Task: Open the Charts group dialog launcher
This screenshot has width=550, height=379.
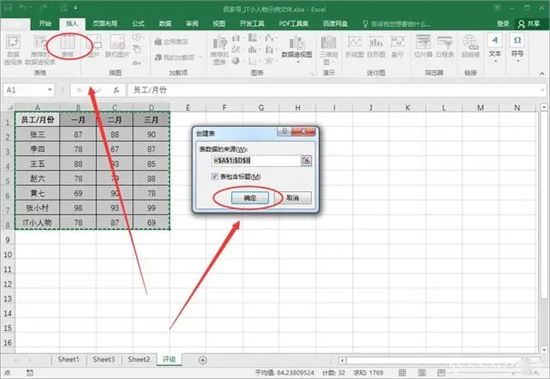Action: pos(311,73)
